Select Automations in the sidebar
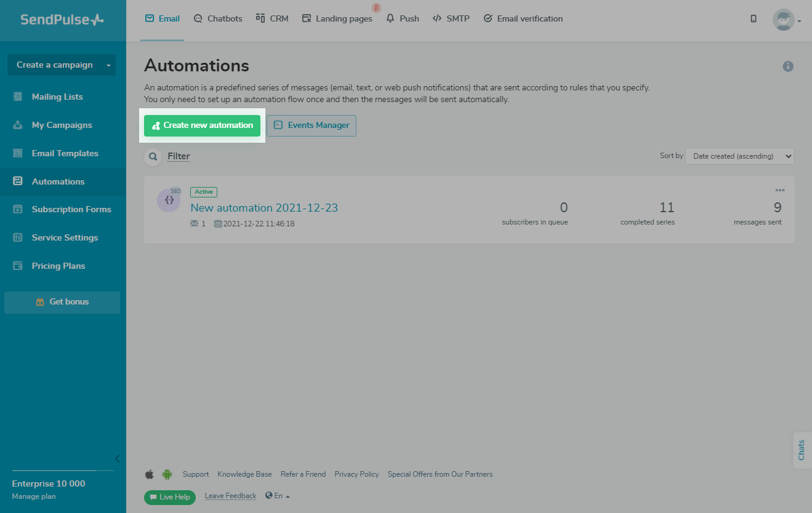 click(x=63, y=181)
